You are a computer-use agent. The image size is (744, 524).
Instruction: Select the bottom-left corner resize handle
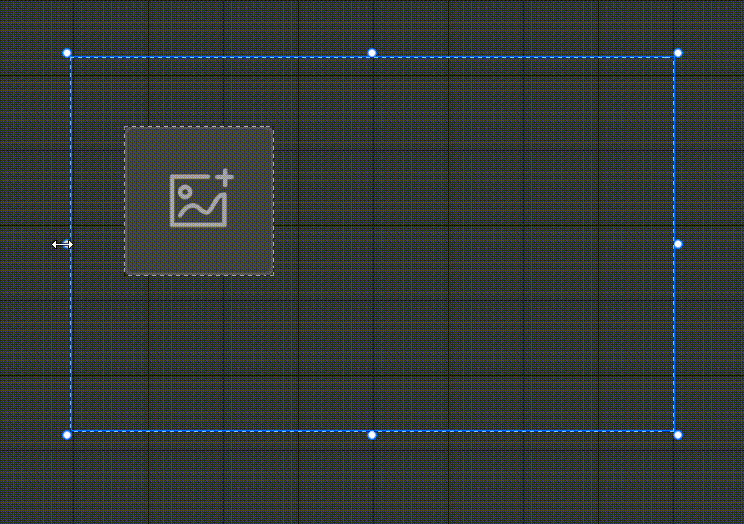click(67, 435)
